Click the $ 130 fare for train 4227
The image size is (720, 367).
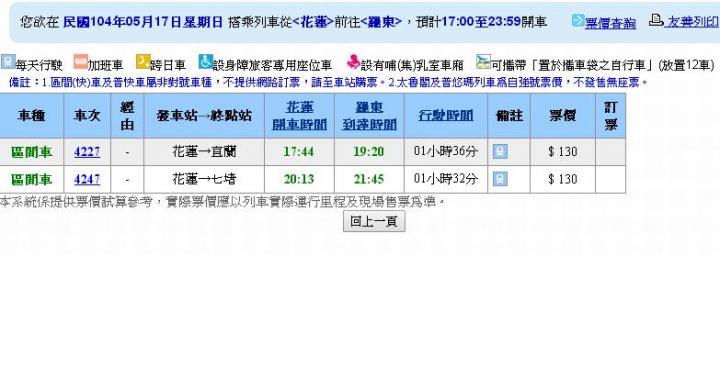(562, 152)
